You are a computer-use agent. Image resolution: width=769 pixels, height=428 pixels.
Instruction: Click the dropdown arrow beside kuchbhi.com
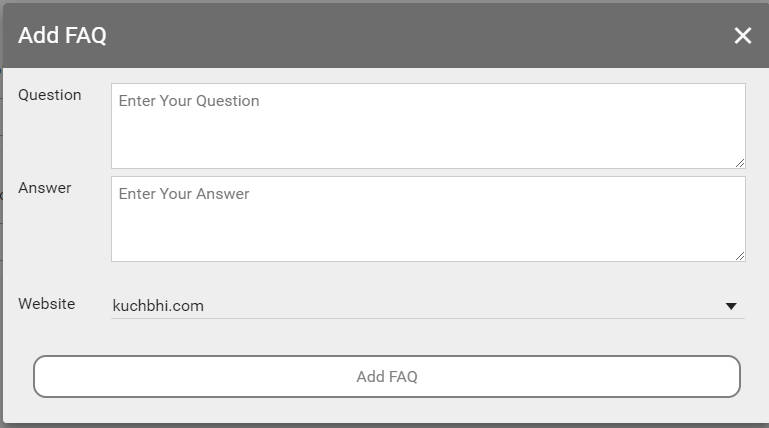tap(731, 306)
